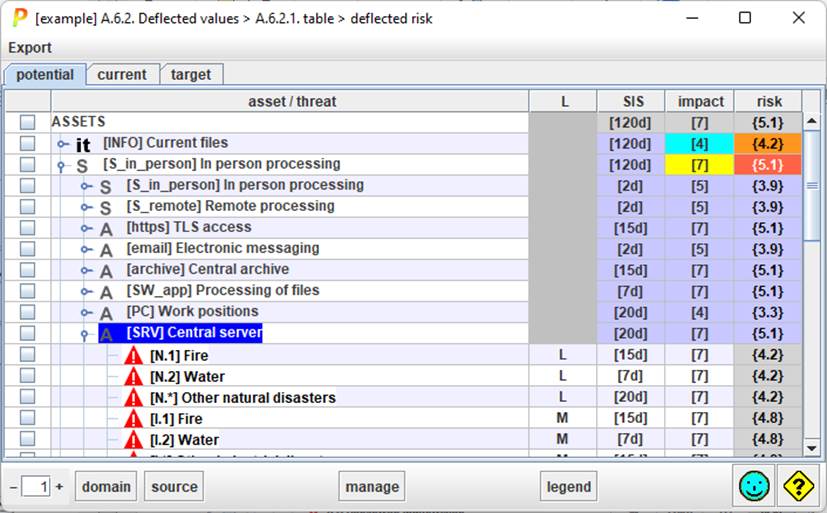Tick the checkbox for [N.1] Fire
827x513 pixels.
click(x=27, y=354)
